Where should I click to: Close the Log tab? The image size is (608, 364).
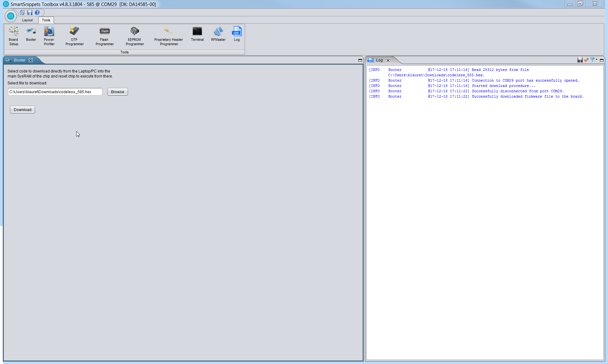[388, 60]
